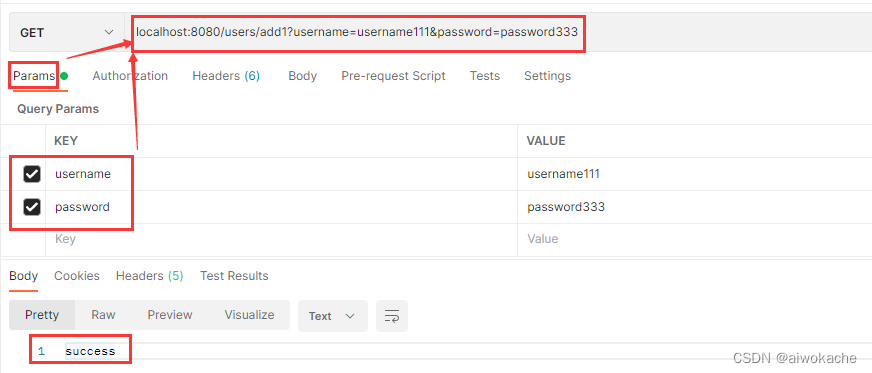Switch response view to Preview
Screen dimensions: 872x373
(170, 315)
